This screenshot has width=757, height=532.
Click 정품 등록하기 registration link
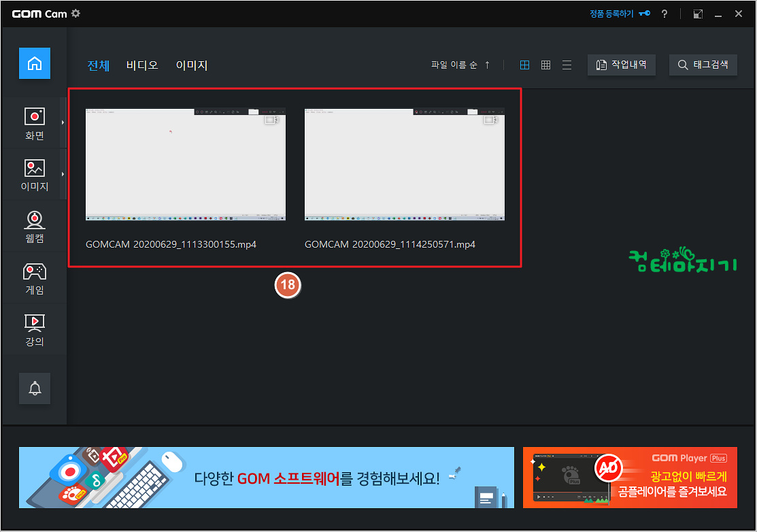pos(620,14)
